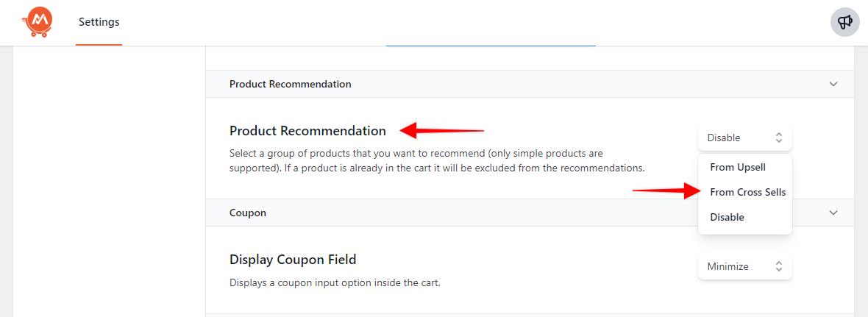Click the bold Product Recommendation setting title
The image size is (868, 317).
(x=307, y=131)
